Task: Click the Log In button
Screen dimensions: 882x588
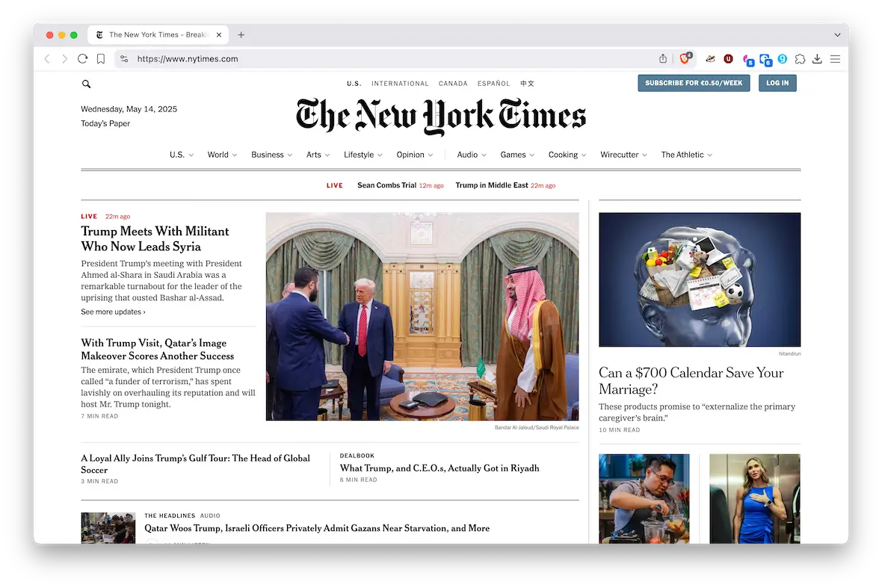Action: click(x=777, y=83)
